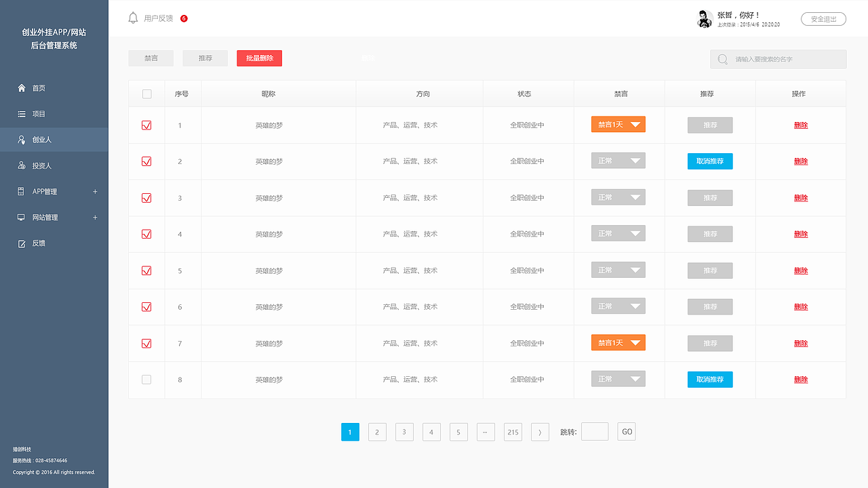Go to page 2

point(377,432)
